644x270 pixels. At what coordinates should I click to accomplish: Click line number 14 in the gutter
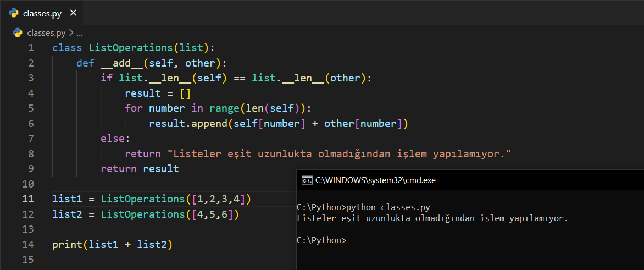point(28,244)
